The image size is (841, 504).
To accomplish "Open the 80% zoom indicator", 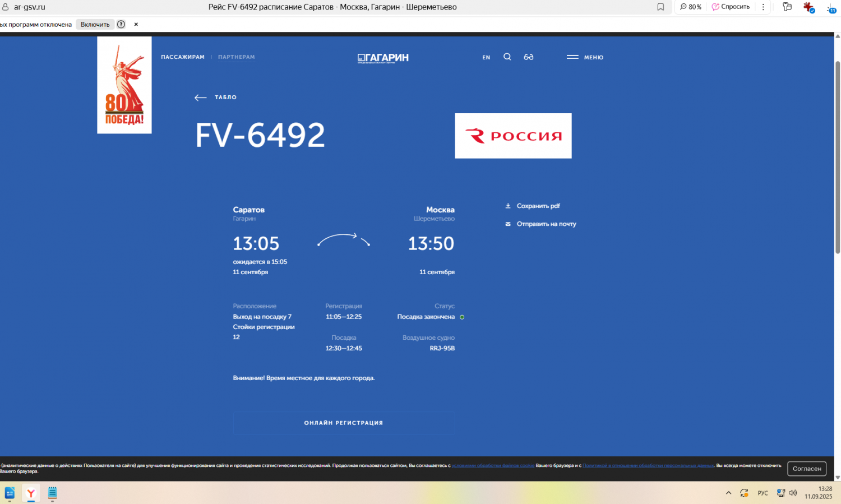I will 691,7.
